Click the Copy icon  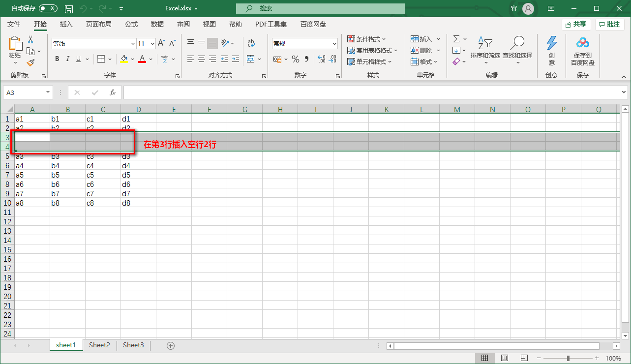coord(30,51)
